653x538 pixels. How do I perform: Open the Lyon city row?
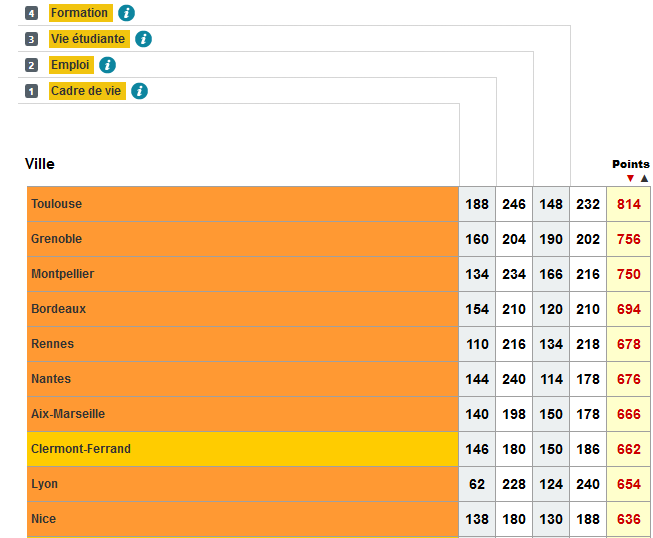(x=45, y=484)
